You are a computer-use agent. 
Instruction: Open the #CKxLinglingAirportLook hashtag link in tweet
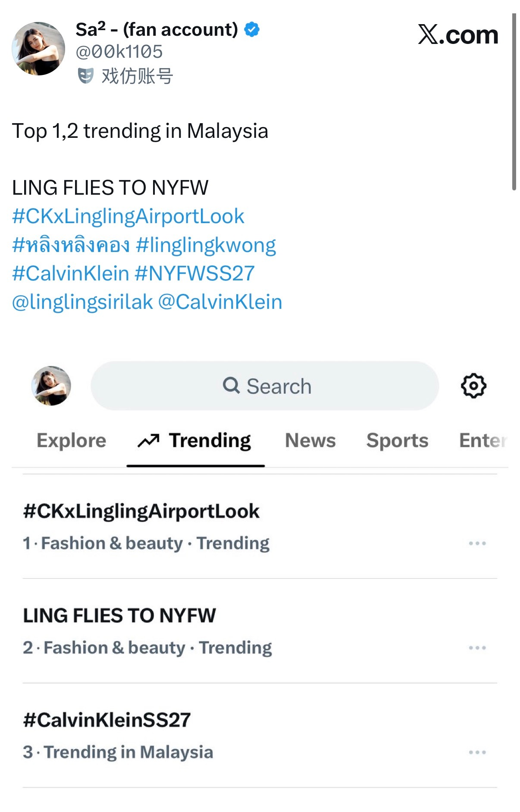point(128,216)
